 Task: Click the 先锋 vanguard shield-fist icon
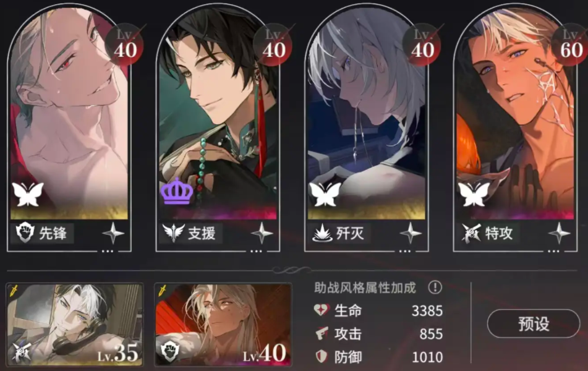(25, 232)
